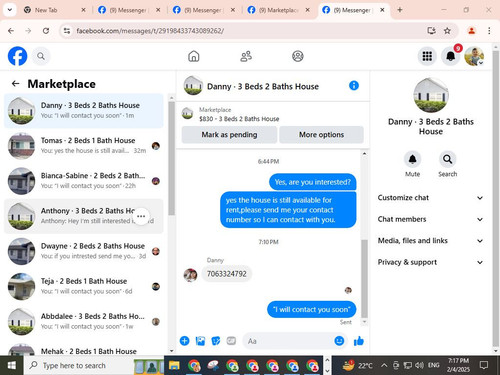500x375 pixels.
Task: Open the Groups icon in top navigation
Action: [x=298, y=56]
